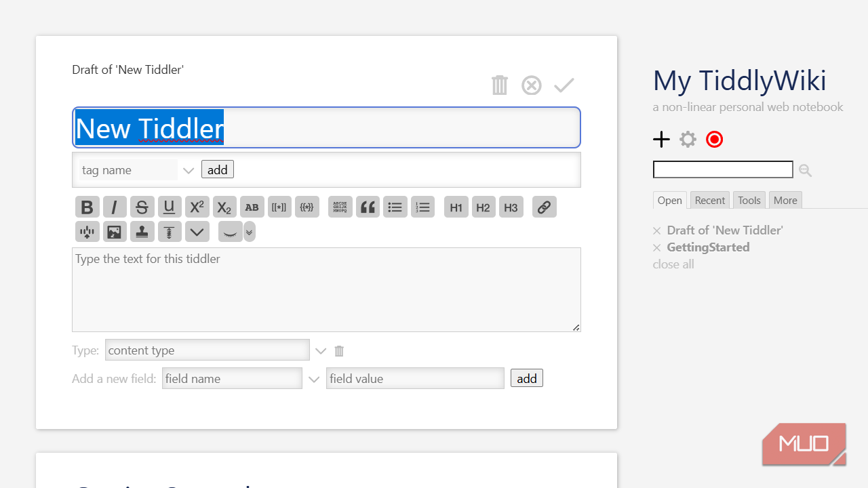The height and width of the screenshot is (488, 868).
Task: Open control panel gear icon
Action: 688,140
